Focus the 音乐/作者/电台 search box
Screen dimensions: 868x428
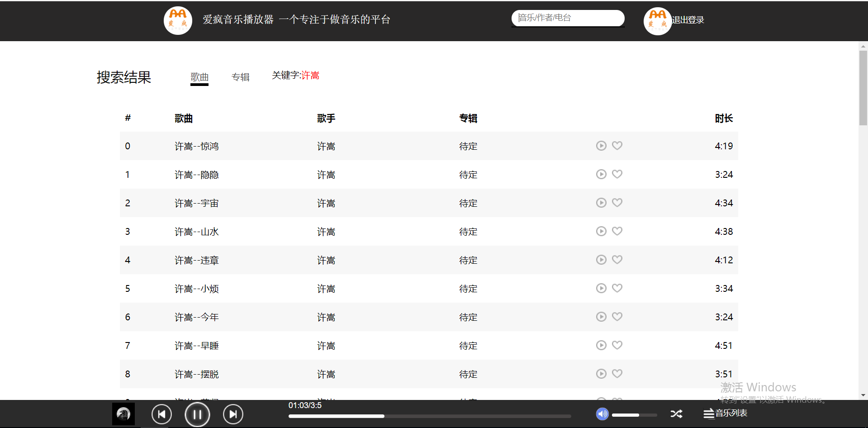click(568, 18)
